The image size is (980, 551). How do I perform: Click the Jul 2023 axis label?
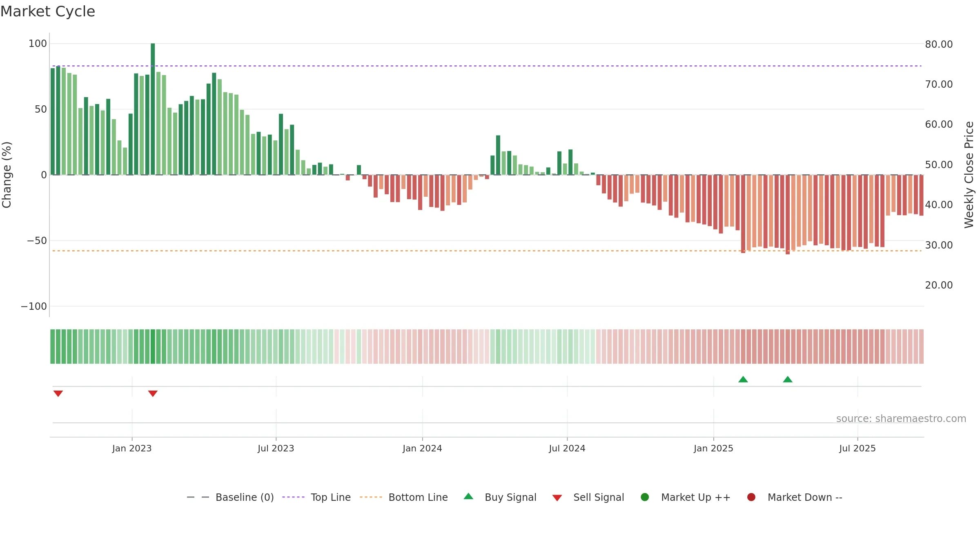(x=276, y=449)
